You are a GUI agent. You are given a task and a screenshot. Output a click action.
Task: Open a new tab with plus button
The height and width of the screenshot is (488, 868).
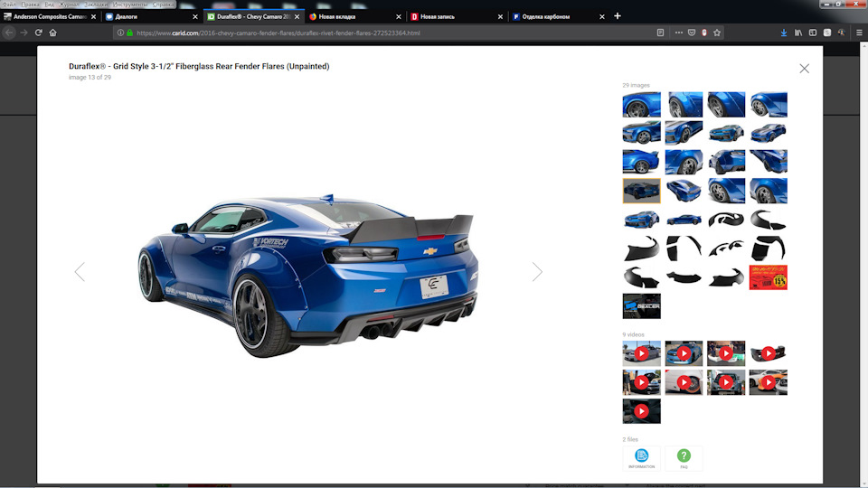pos(618,16)
